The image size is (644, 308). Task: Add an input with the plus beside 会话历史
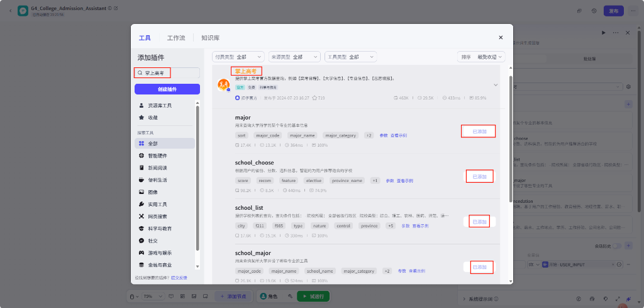[x=628, y=246]
